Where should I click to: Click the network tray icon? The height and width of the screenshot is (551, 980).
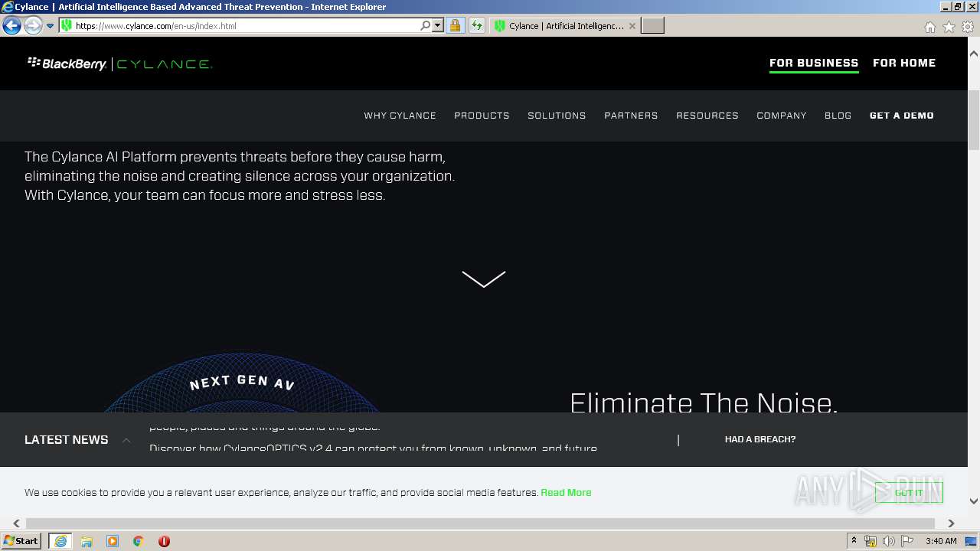pyautogui.click(x=871, y=541)
